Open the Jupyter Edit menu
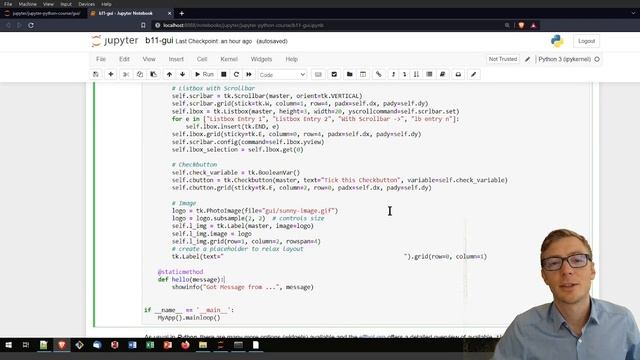The image size is (640, 360). [x=124, y=59]
